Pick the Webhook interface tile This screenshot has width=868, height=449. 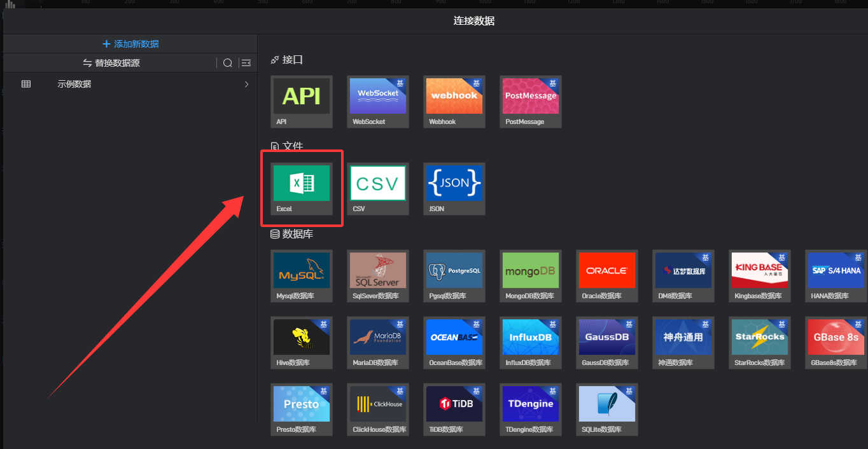[454, 102]
